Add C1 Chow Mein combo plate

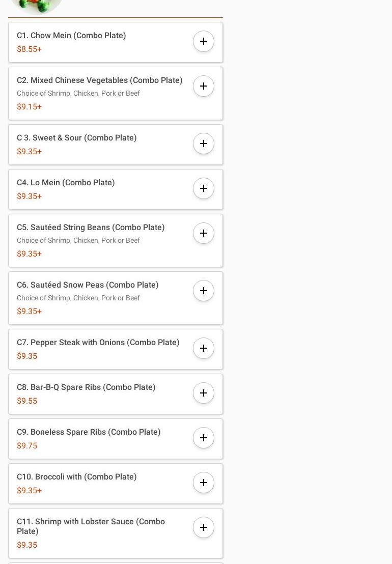pos(204,41)
